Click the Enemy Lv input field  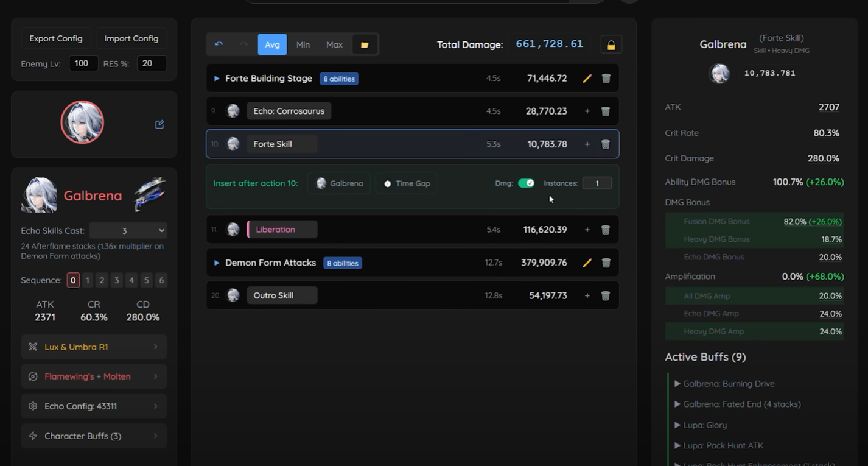click(83, 63)
